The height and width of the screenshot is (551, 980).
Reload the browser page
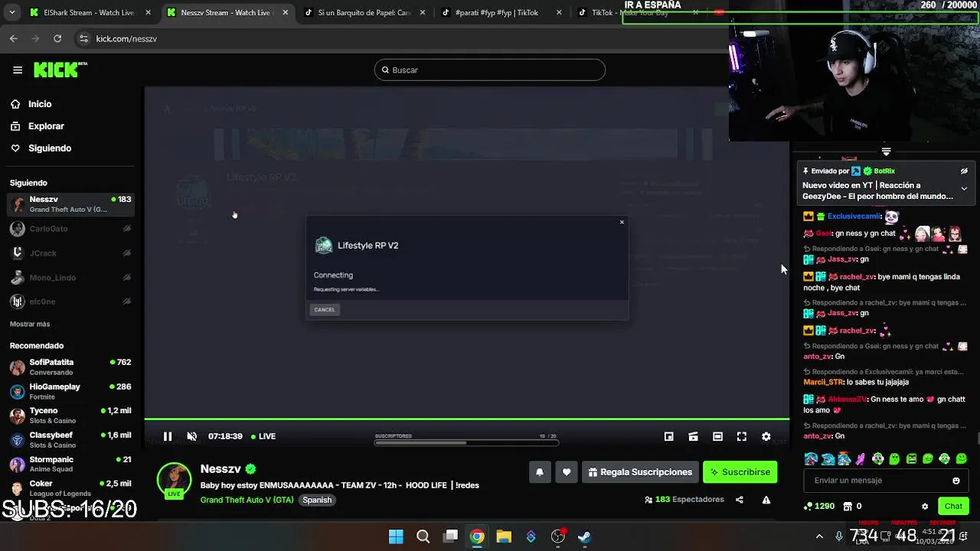coord(57,38)
